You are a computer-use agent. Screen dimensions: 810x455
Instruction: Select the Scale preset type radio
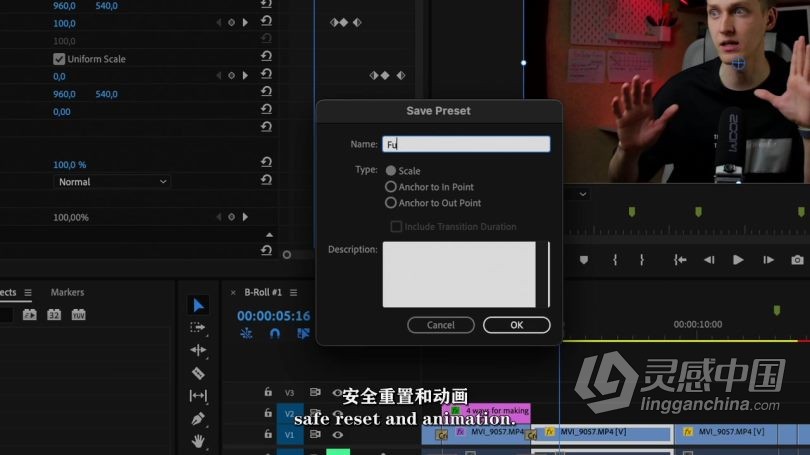(391, 170)
